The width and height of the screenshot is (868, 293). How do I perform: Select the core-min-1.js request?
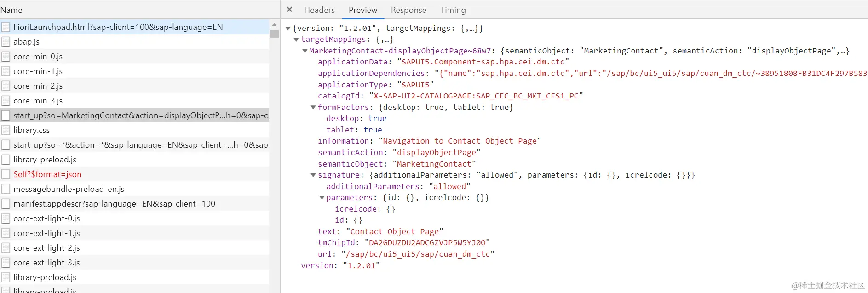click(x=134, y=71)
